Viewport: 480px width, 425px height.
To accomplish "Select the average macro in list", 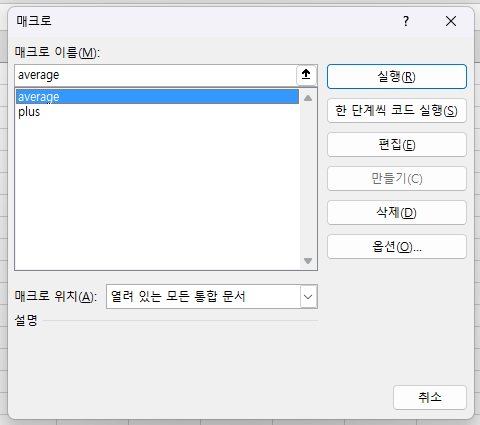I will tap(157, 97).
